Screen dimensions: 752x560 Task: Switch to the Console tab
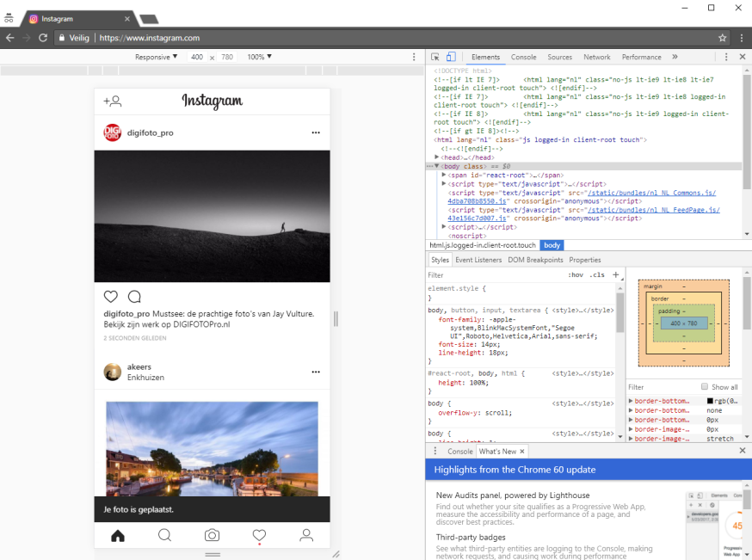pos(523,57)
